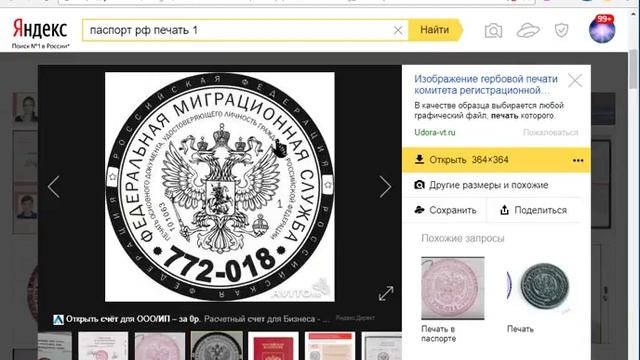The image size is (640, 360).
Task: Close the image preview panel
Action: [x=575, y=80]
